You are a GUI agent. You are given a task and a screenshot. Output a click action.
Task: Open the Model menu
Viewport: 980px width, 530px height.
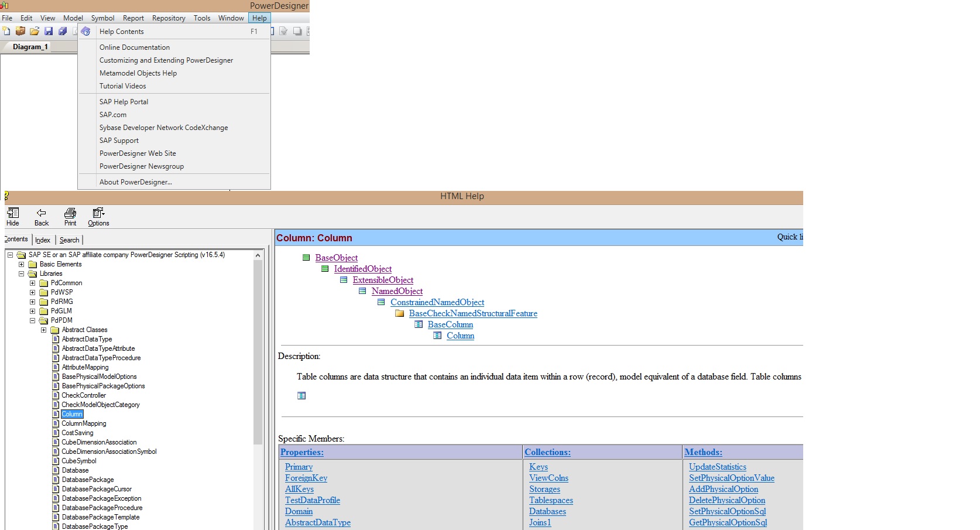click(x=73, y=18)
